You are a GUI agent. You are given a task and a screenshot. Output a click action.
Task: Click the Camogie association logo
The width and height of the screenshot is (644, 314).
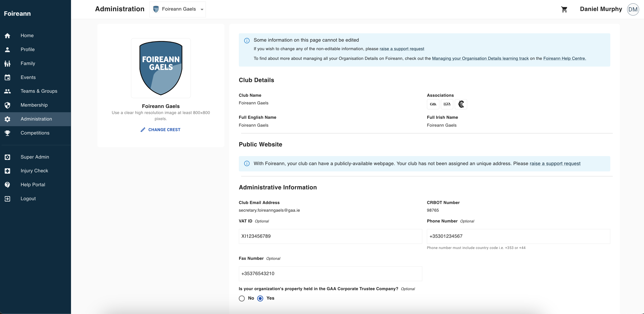coord(461,104)
